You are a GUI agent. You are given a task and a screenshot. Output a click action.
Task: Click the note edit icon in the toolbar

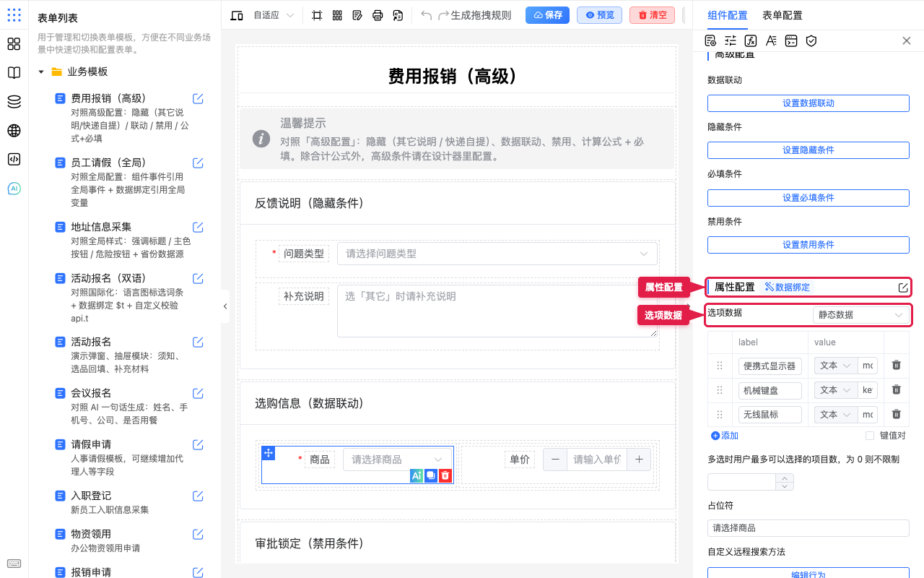pyautogui.click(x=357, y=15)
